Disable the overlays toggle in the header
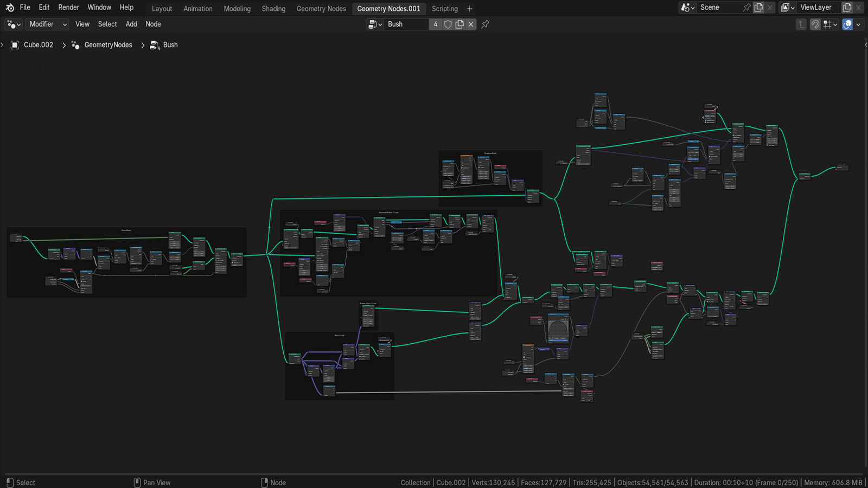 pos(847,24)
